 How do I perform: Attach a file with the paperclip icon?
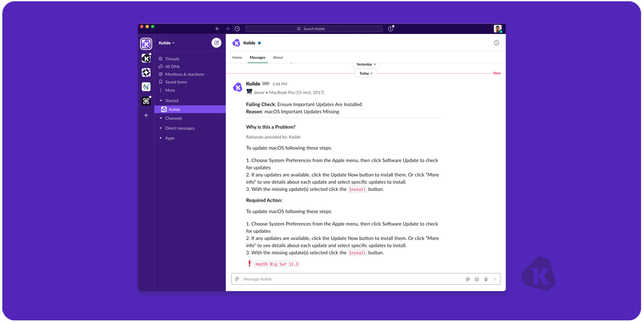tap(486, 279)
